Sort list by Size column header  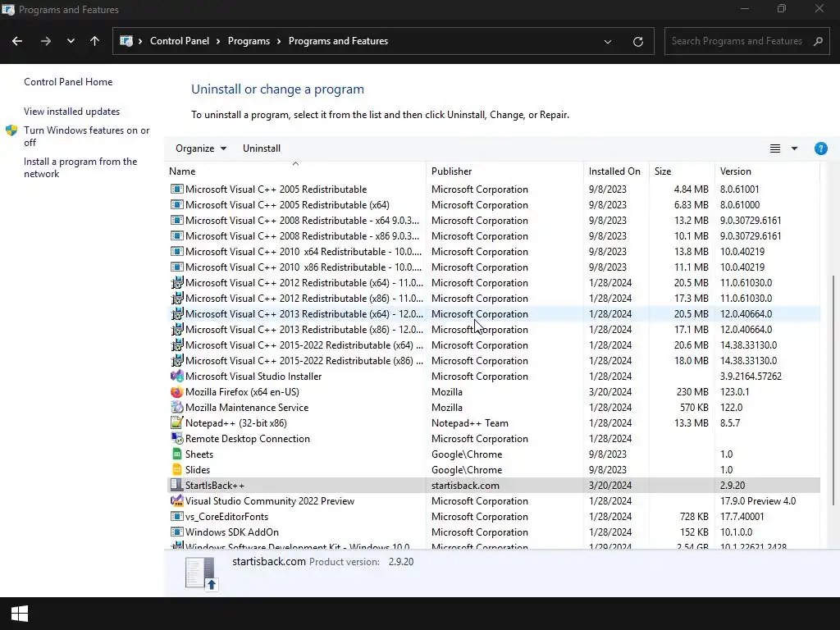682,171
